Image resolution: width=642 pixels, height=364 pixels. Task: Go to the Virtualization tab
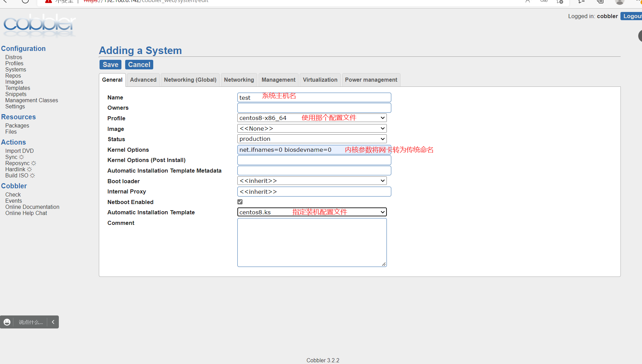click(320, 80)
